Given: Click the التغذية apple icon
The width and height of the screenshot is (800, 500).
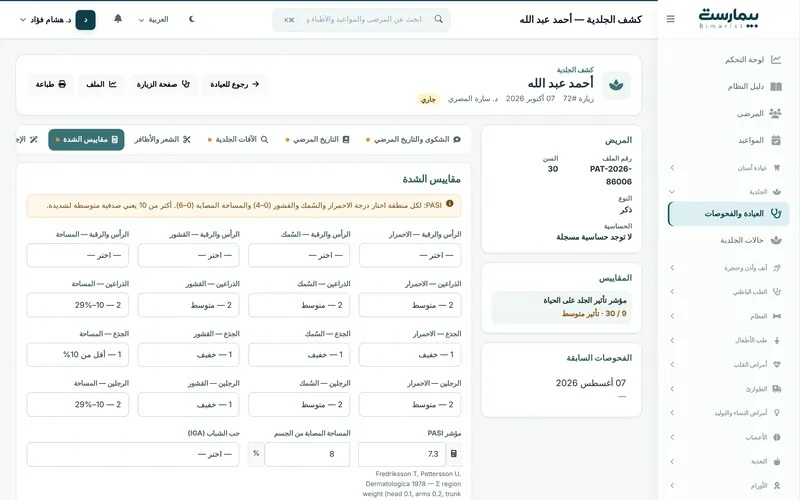Looking at the screenshot, I should 777,462.
